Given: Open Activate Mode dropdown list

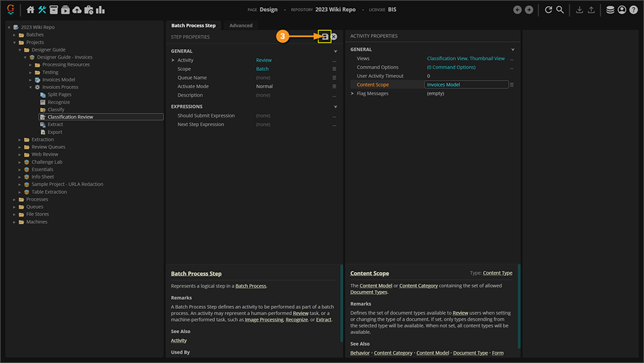Looking at the screenshot, I should 334,86.
